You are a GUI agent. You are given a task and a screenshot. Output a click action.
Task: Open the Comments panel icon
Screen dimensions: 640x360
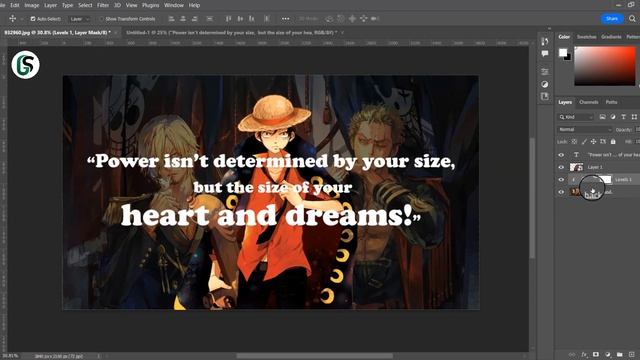point(544,53)
